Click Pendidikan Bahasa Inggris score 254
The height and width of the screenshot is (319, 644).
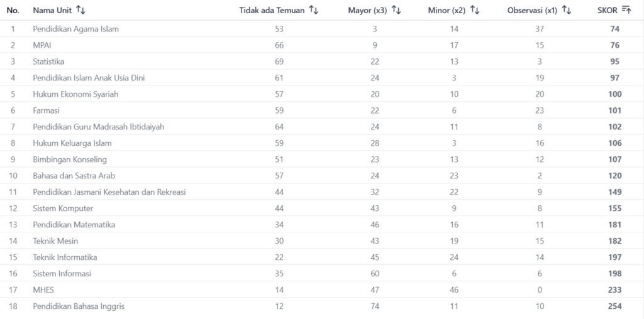[x=614, y=306]
